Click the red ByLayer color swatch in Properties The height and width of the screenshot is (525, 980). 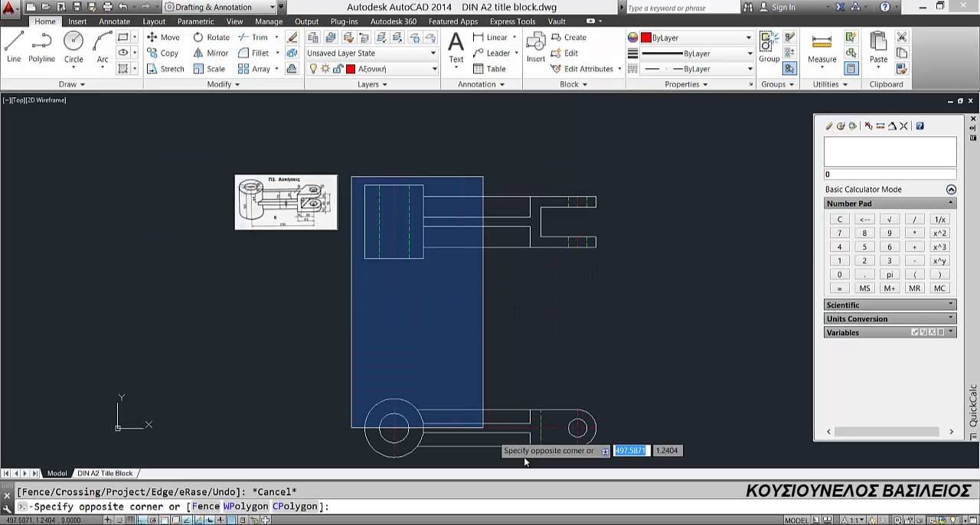646,37
